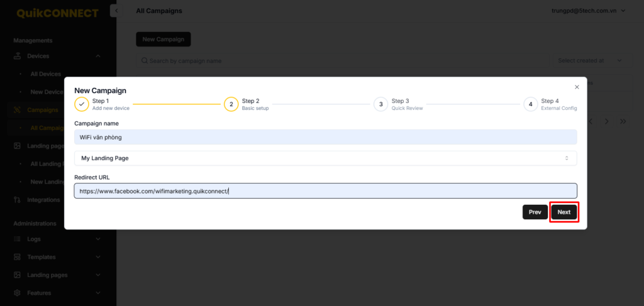Expand the Templates section chevron
The image size is (644, 306).
coord(97,257)
